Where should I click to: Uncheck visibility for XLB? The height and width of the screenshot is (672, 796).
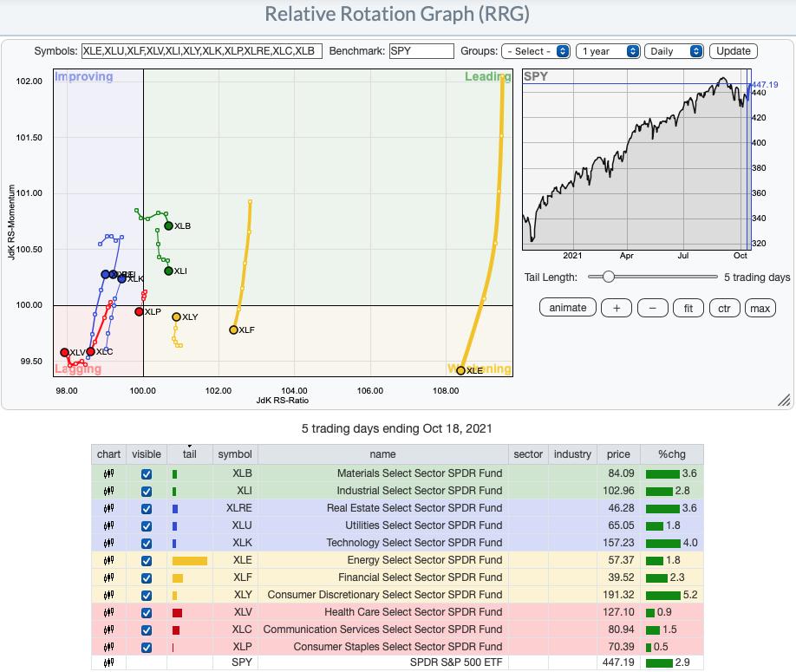point(147,474)
